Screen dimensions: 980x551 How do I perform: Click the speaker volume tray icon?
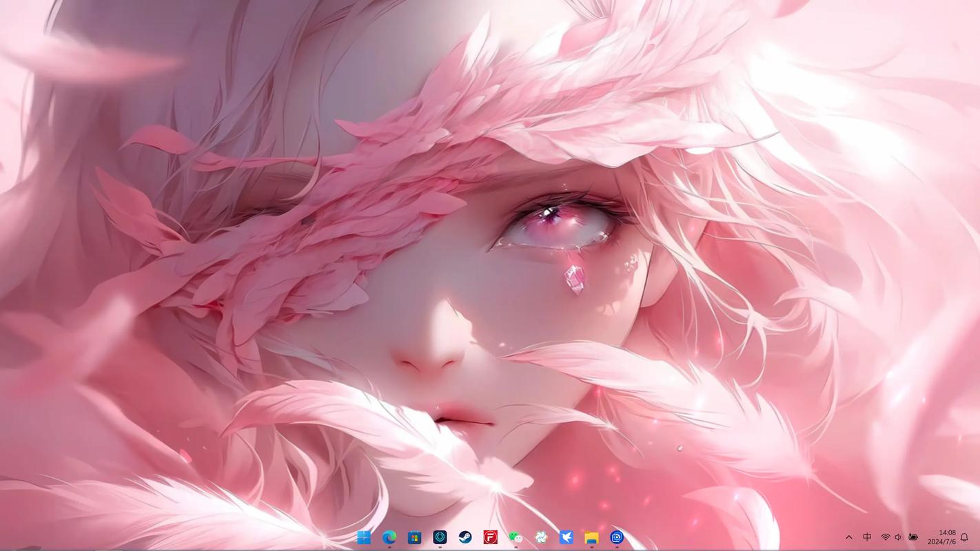(898, 537)
